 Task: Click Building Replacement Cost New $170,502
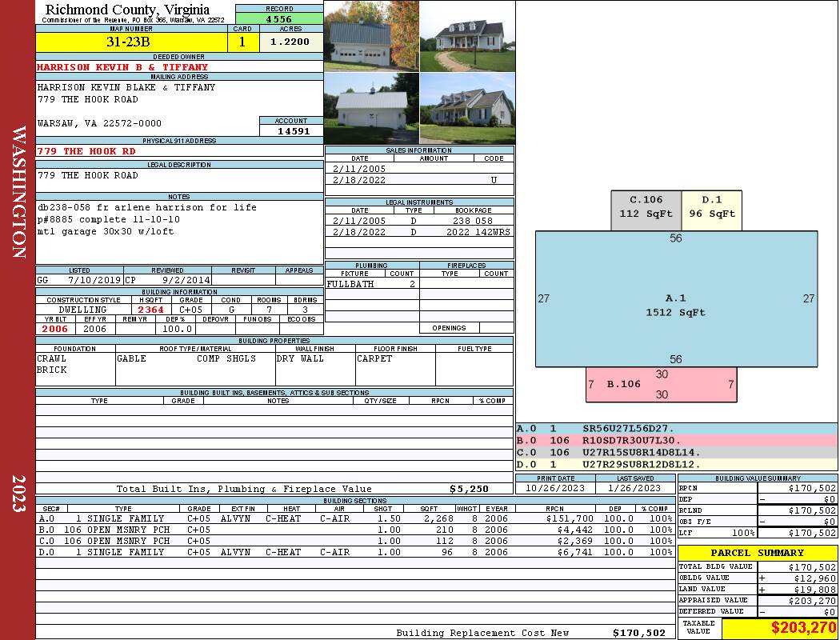click(638, 633)
